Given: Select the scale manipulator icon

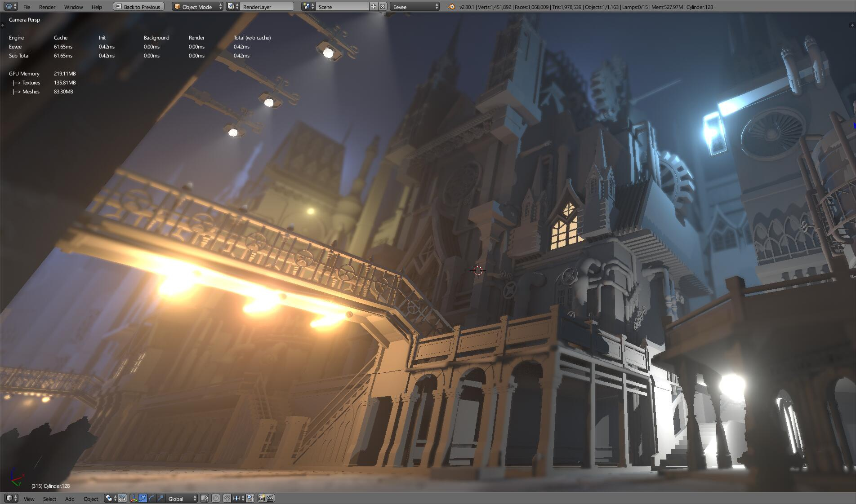Looking at the screenshot, I should click(x=160, y=498).
